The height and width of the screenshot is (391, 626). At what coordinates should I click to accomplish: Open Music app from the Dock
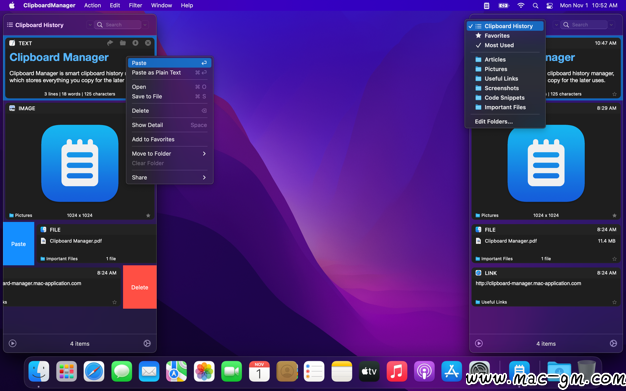pyautogui.click(x=396, y=371)
